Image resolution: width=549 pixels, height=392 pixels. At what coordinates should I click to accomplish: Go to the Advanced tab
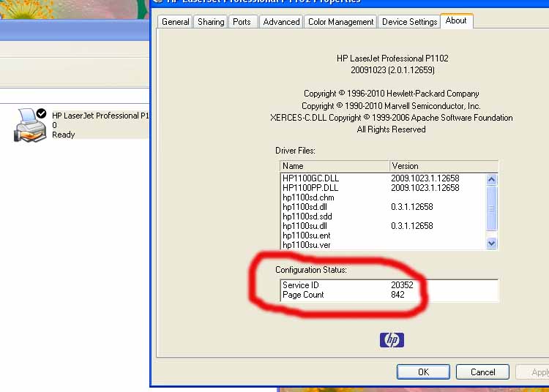point(281,22)
